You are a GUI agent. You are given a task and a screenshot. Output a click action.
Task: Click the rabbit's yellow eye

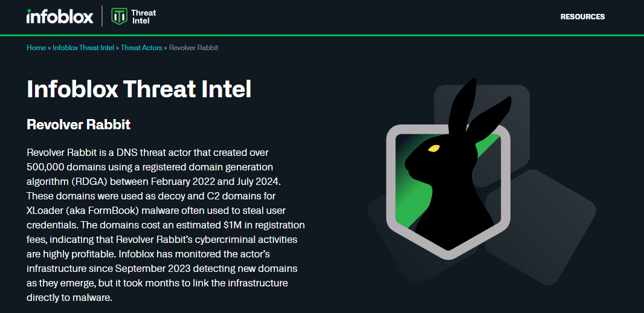(433, 147)
